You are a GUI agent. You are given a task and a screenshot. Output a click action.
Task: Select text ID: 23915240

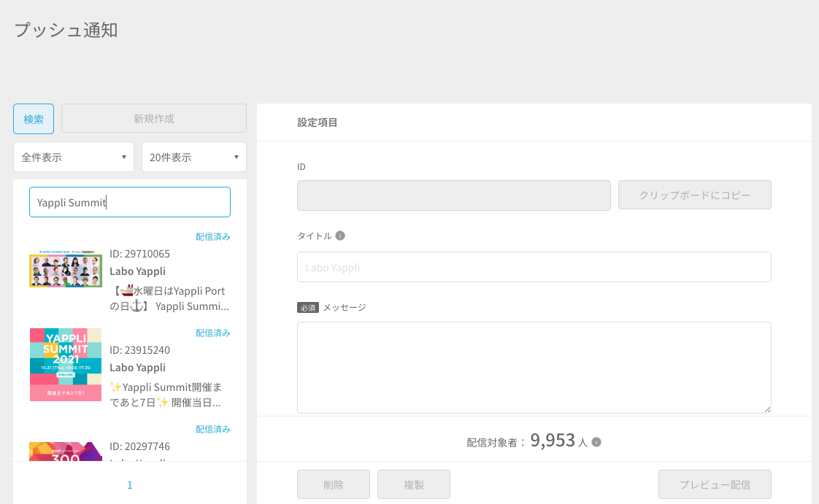(139, 350)
